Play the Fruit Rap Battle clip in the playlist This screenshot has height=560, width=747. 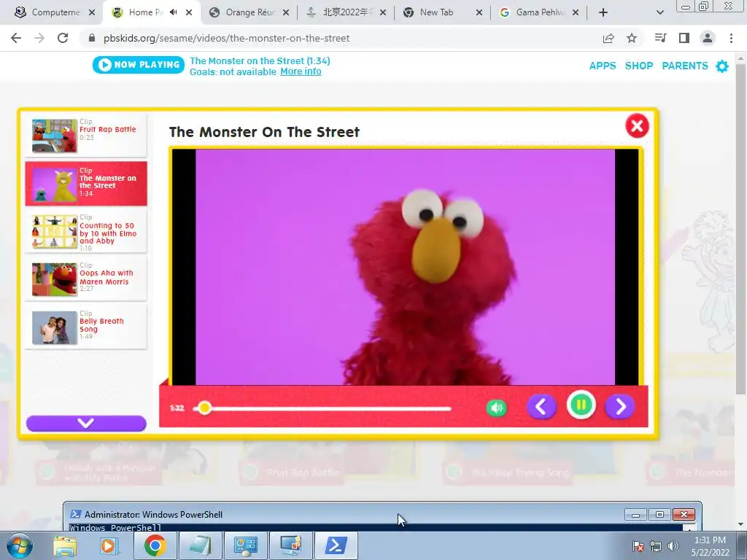click(x=86, y=135)
